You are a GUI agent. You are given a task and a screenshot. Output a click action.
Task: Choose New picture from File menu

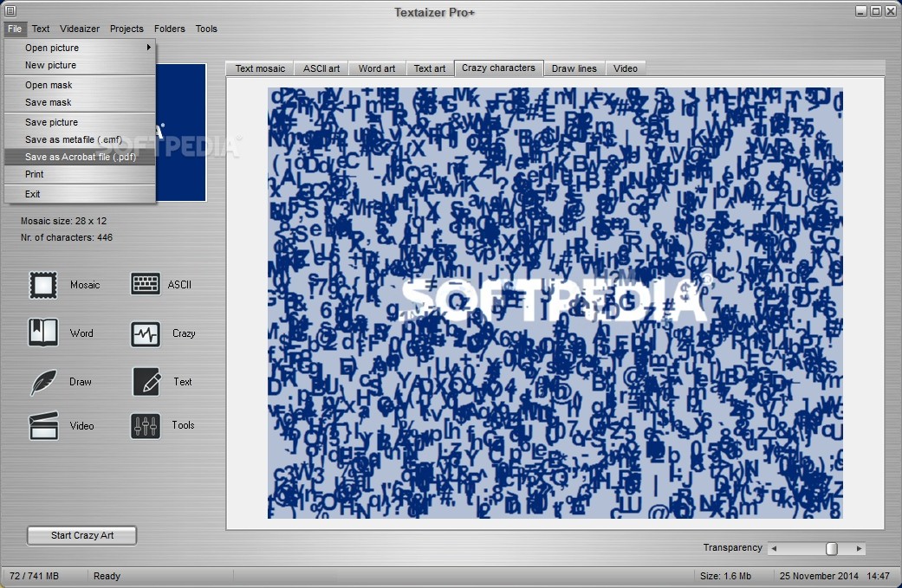pyautogui.click(x=80, y=65)
